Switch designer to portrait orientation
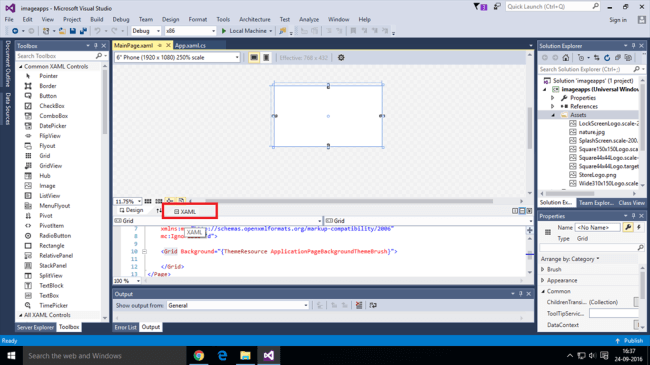Viewport: 650px width, 365px height. tap(266, 58)
